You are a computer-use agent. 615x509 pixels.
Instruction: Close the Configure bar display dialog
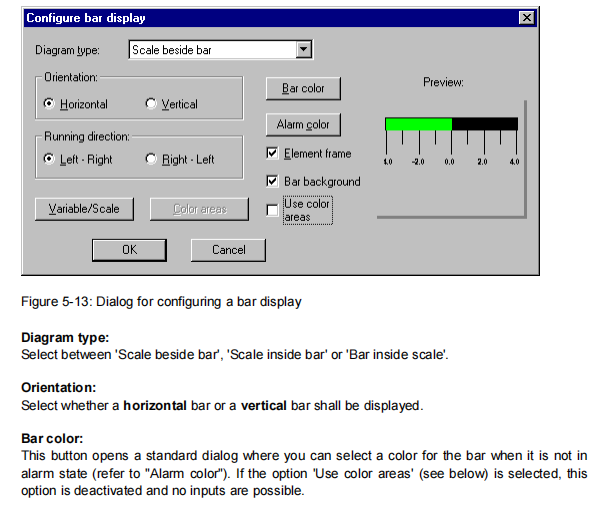pyautogui.click(x=526, y=18)
